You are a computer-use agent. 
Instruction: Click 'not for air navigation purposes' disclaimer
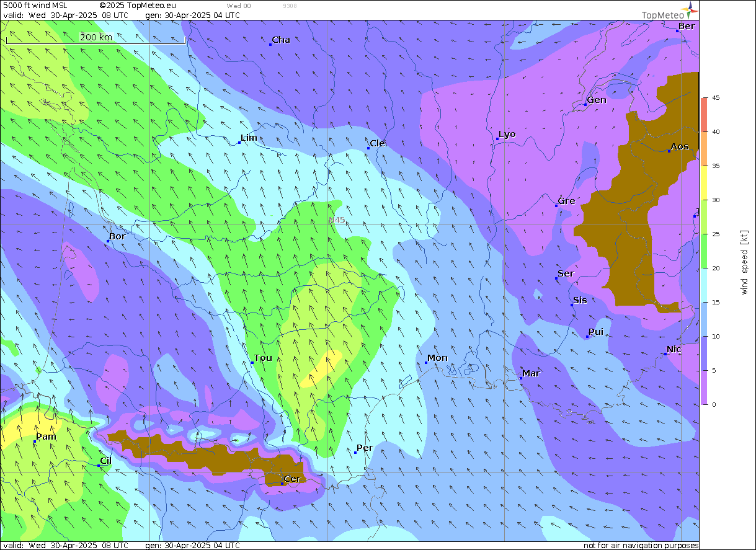[x=641, y=546]
